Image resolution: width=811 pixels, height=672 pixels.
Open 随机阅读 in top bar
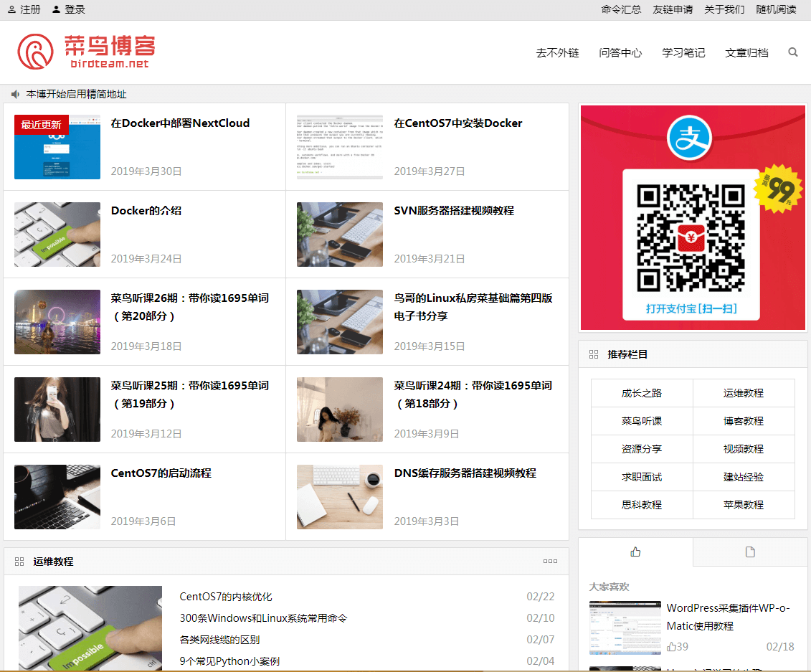[x=776, y=10]
